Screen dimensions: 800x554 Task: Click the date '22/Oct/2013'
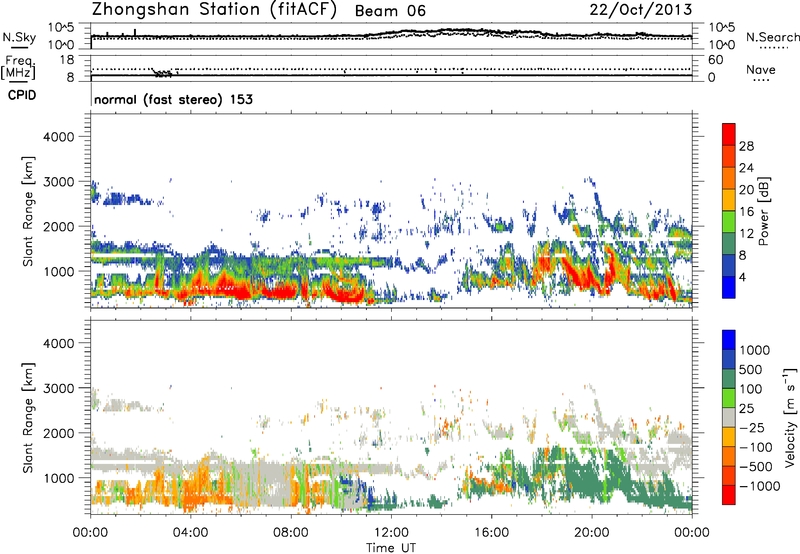pyautogui.click(x=641, y=10)
